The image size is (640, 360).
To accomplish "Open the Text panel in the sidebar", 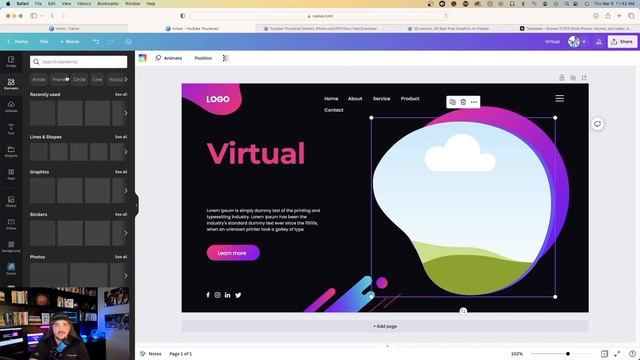I will (x=11, y=129).
